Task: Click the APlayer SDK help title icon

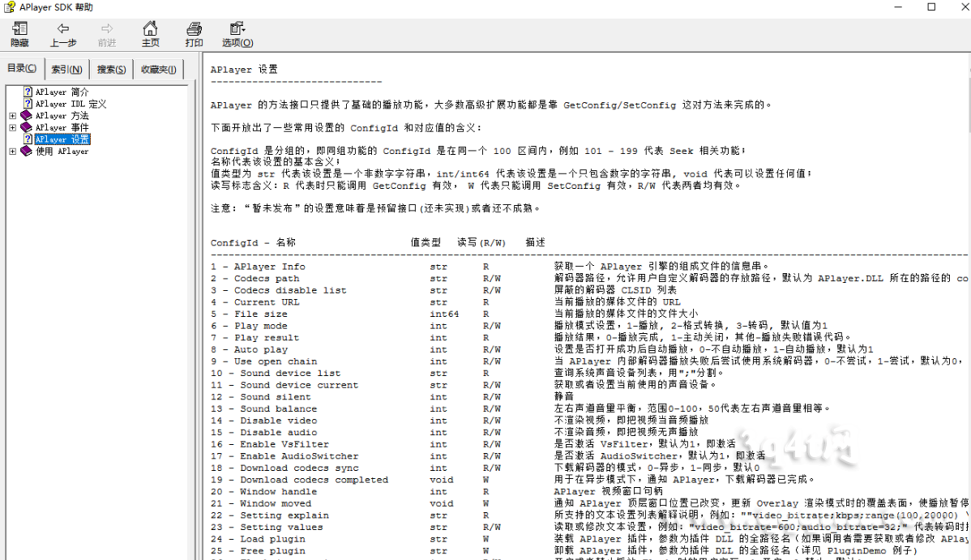Action: pos(9,7)
